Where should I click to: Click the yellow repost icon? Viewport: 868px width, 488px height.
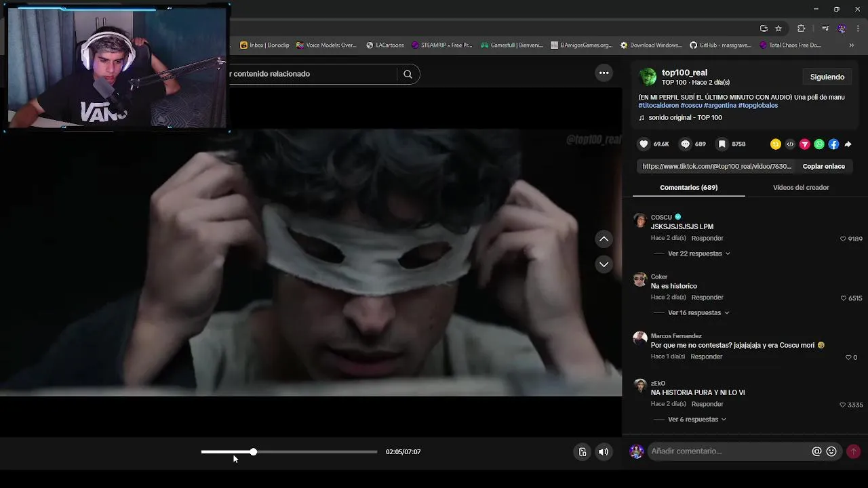pos(776,144)
